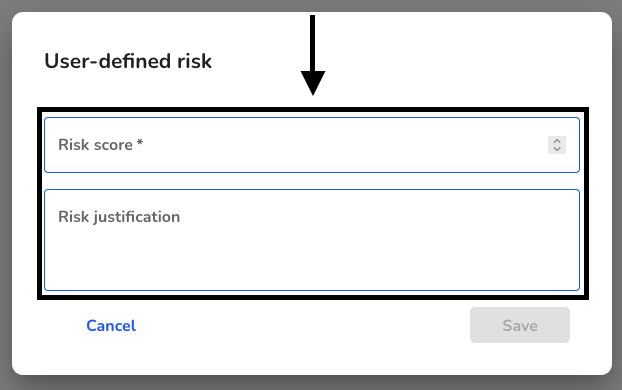Click the asterisk beside Risk score
The image size is (622, 390).
tap(140, 142)
